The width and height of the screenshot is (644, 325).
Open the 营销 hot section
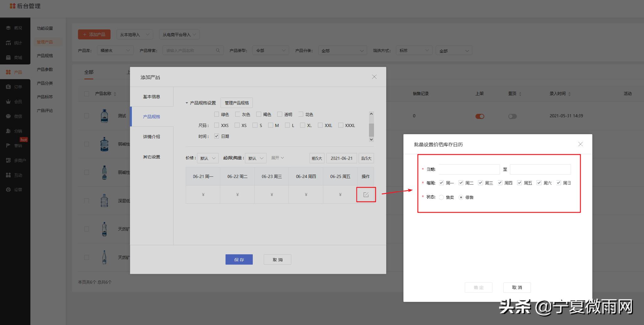point(15,145)
